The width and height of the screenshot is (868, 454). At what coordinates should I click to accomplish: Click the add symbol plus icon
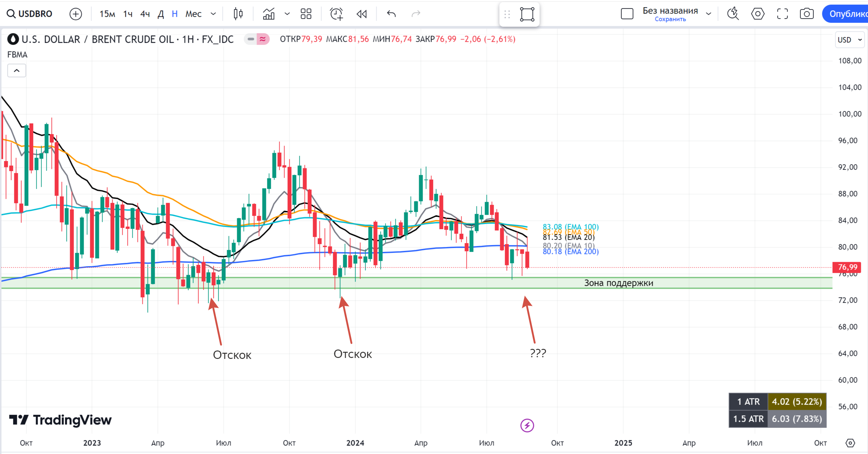coord(76,14)
